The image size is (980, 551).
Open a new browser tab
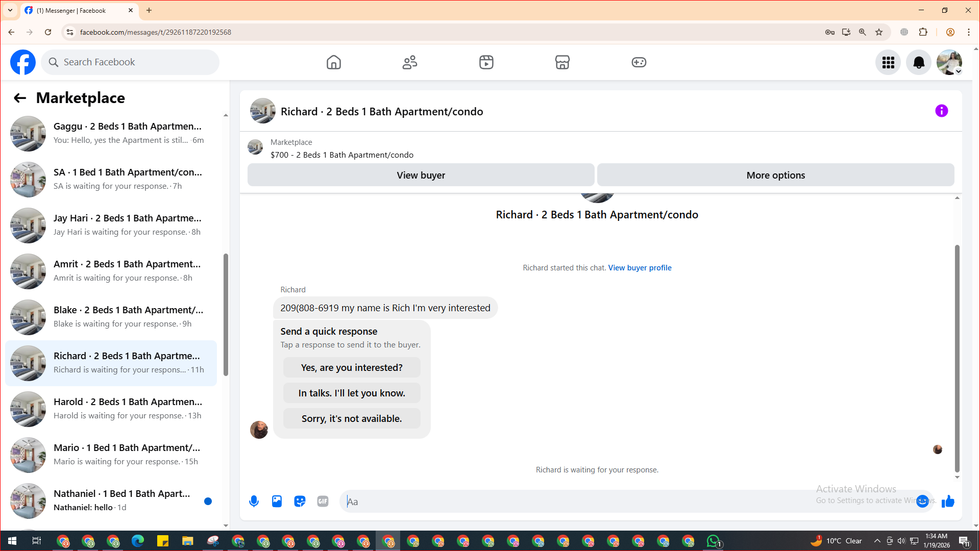149,10
